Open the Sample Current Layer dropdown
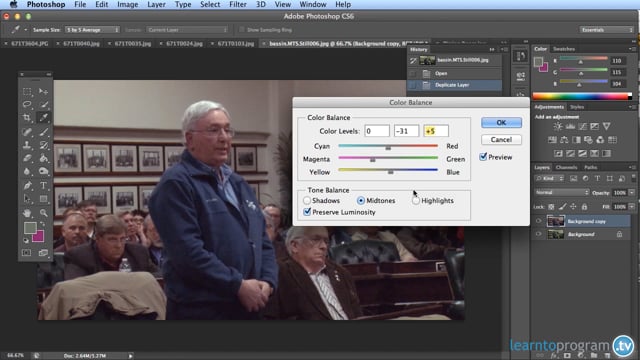 coord(187,30)
